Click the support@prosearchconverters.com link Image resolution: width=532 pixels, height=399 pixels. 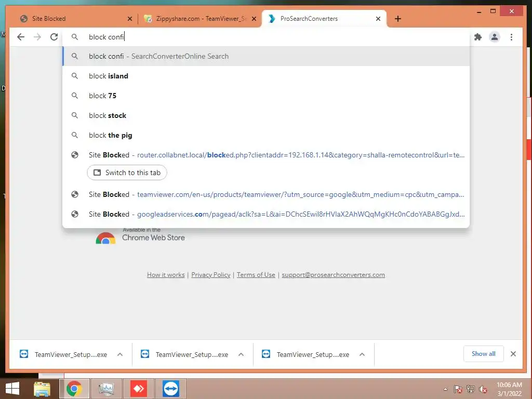(333, 275)
